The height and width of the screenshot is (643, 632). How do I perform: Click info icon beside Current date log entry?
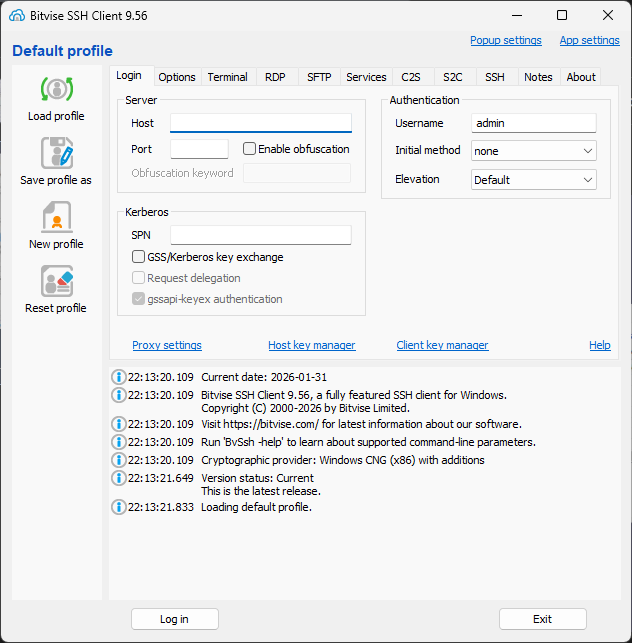click(x=119, y=377)
